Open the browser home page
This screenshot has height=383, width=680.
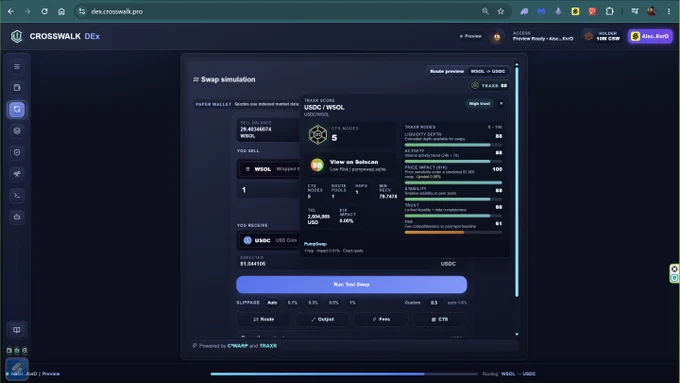pyautogui.click(x=61, y=11)
